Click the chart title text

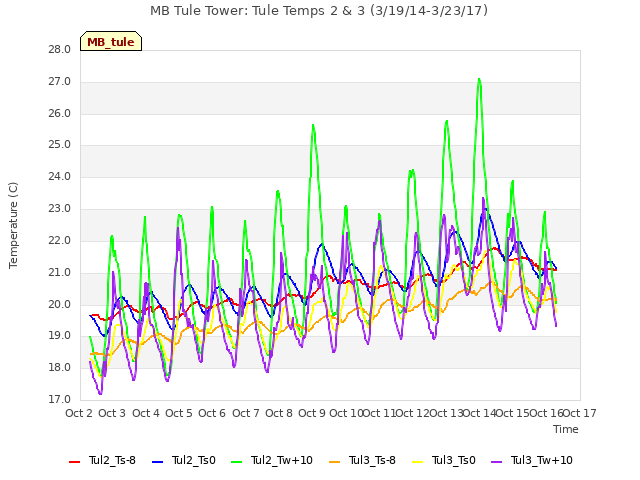[x=319, y=11]
